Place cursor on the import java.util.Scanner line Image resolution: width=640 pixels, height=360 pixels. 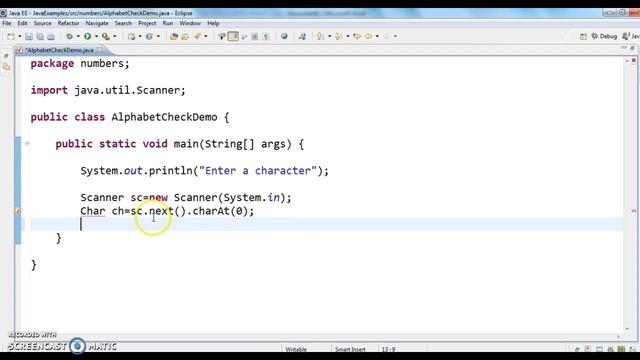tap(108, 90)
